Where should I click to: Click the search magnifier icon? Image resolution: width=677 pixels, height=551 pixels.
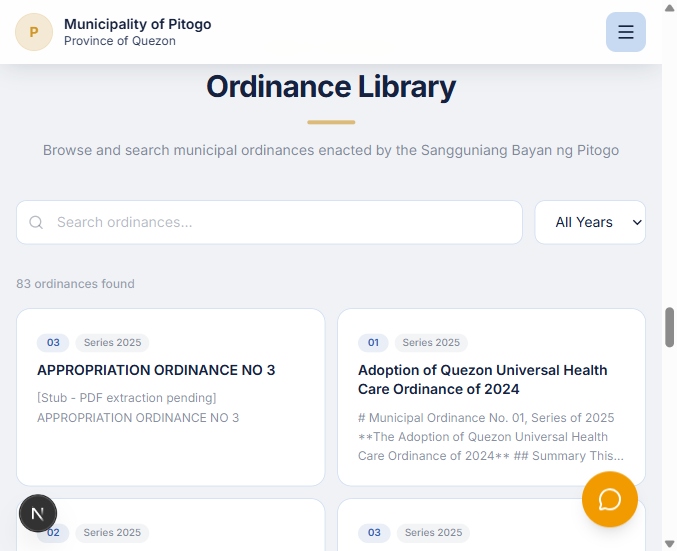tap(36, 222)
